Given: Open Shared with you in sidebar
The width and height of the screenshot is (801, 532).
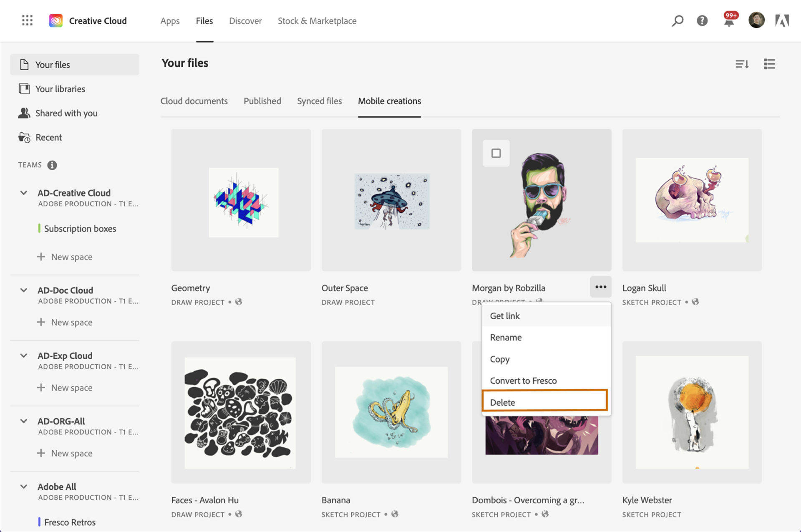Looking at the screenshot, I should pos(66,113).
